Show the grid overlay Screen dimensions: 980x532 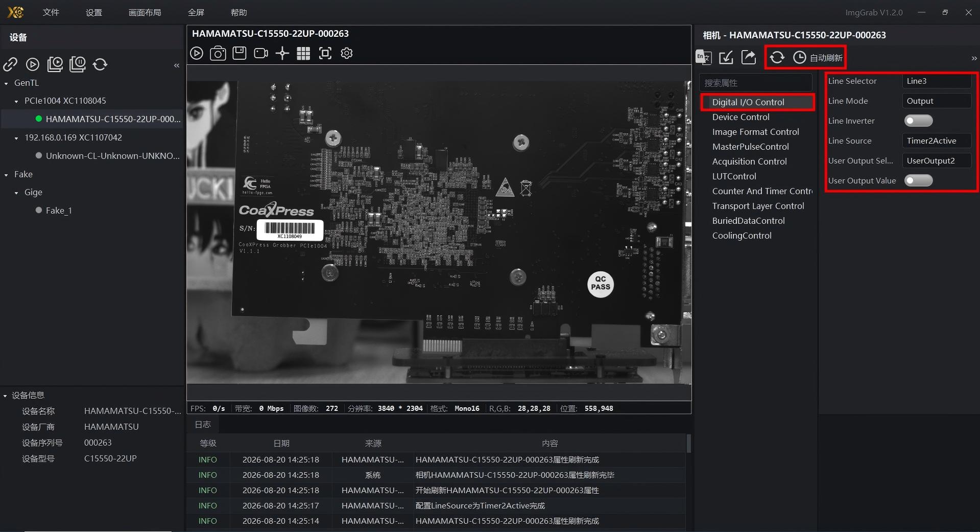[x=303, y=53]
